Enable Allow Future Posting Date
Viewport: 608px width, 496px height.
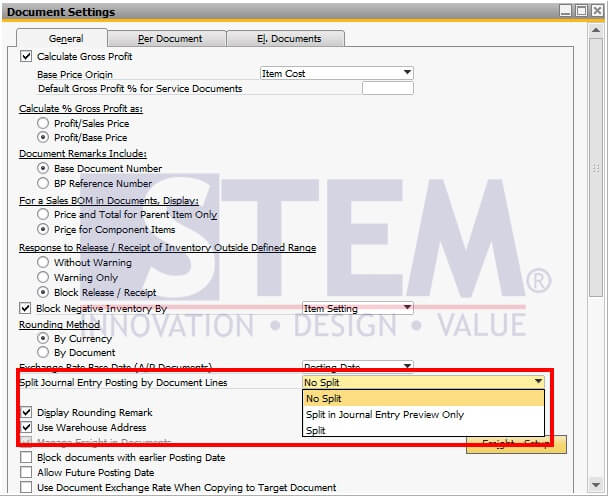[x=26, y=472]
